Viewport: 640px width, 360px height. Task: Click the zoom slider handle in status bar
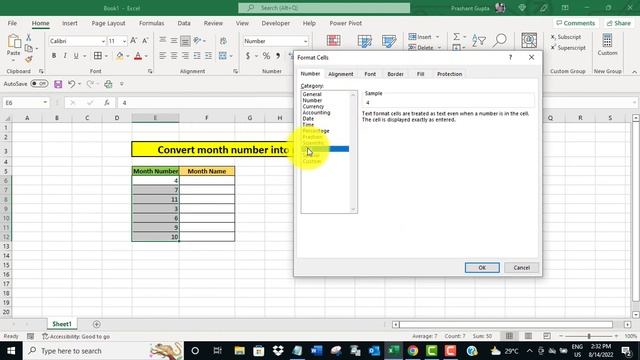(589, 336)
